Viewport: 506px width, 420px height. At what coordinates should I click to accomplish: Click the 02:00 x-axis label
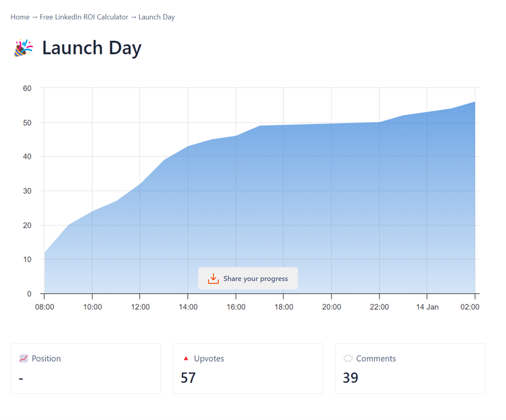pos(470,307)
